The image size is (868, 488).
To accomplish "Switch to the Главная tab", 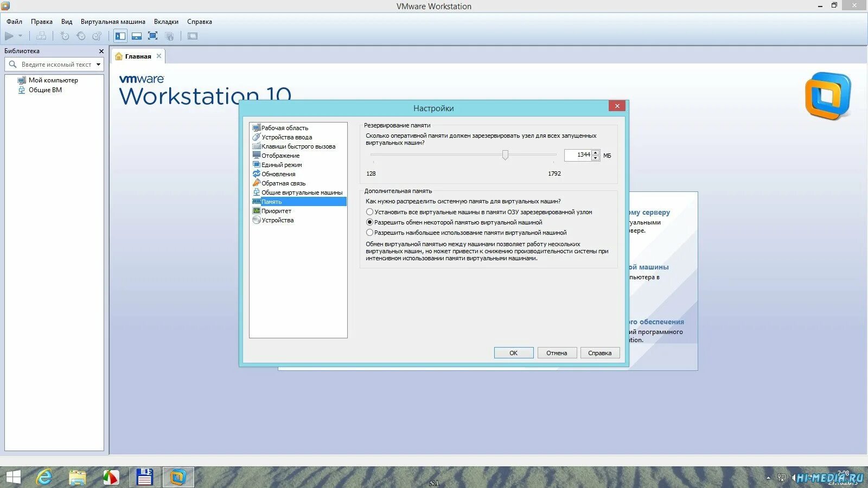I will coord(138,56).
